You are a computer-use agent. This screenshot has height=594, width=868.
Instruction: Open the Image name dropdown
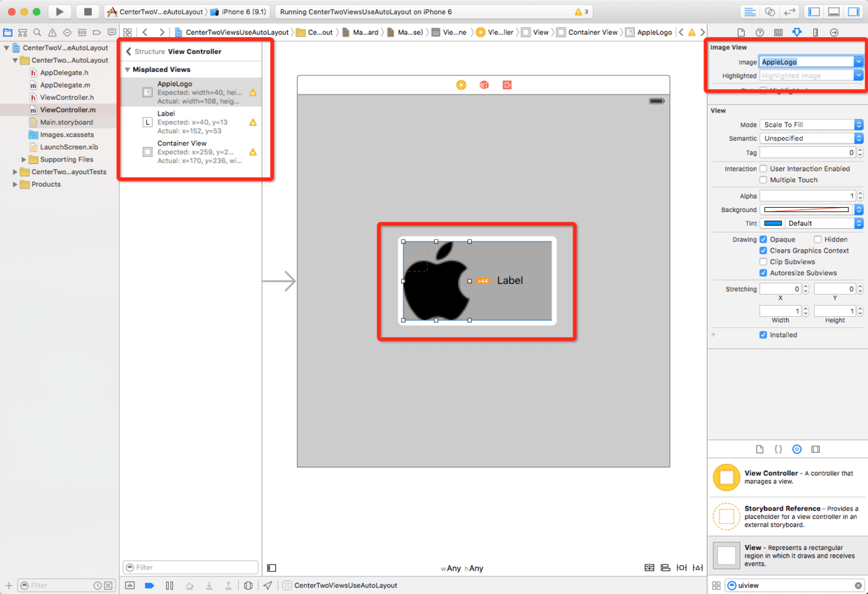tap(859, 62)
